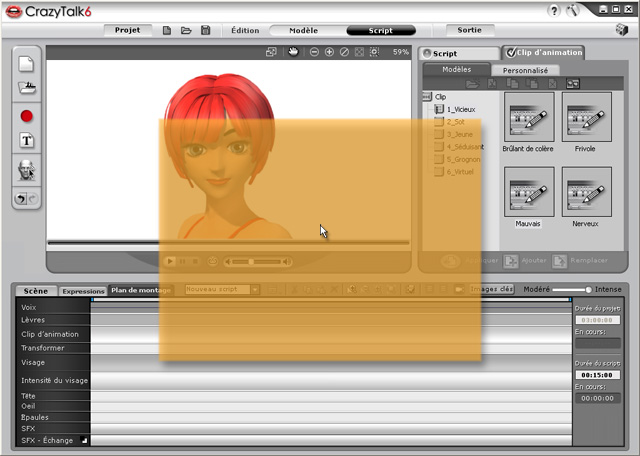Select the Intensité du visage track label
This screenshot has height=456, width=640.
[54, 380]
